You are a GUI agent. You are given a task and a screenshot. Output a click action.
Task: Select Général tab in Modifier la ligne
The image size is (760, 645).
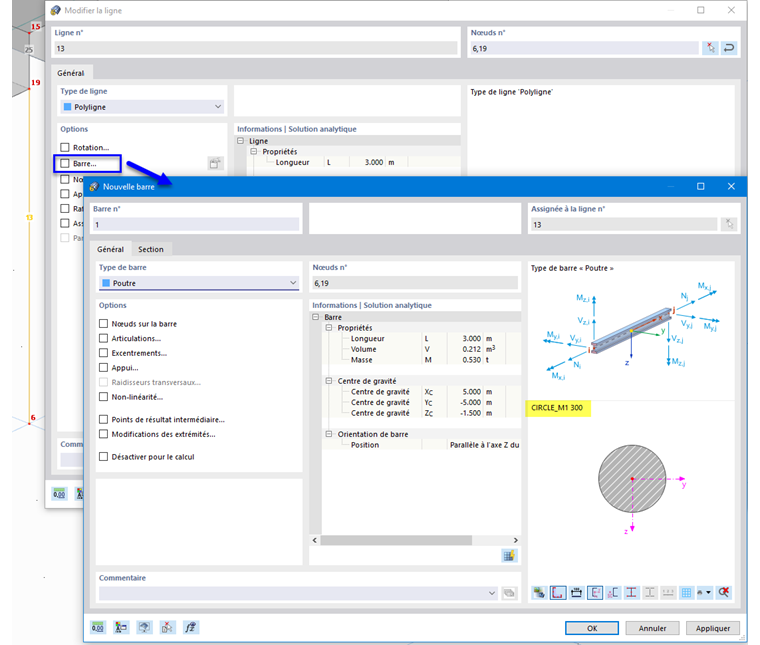71,73
